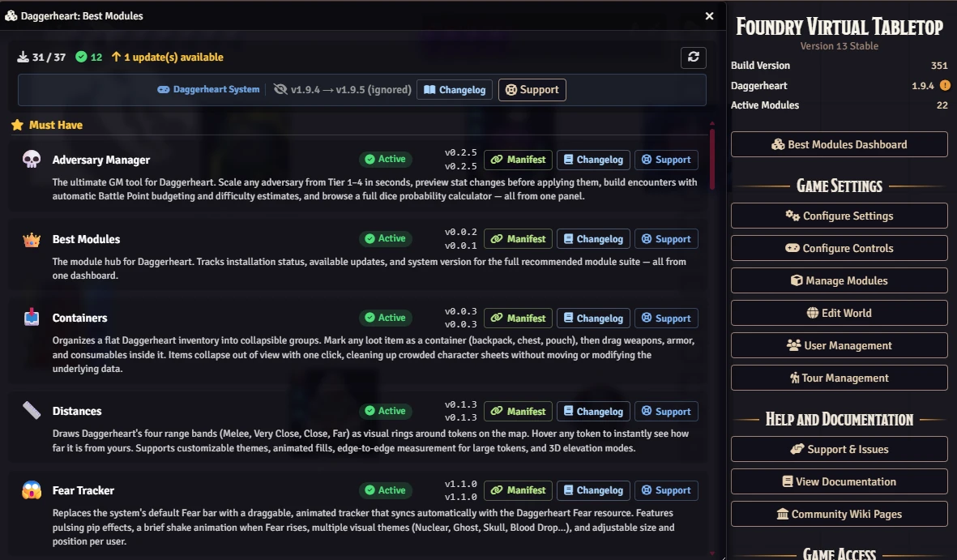Image resolution: width=957 pixels, height=560 pixels.
Task: Click the Daggerheart System gamepad icon
Action: (163, 89)
